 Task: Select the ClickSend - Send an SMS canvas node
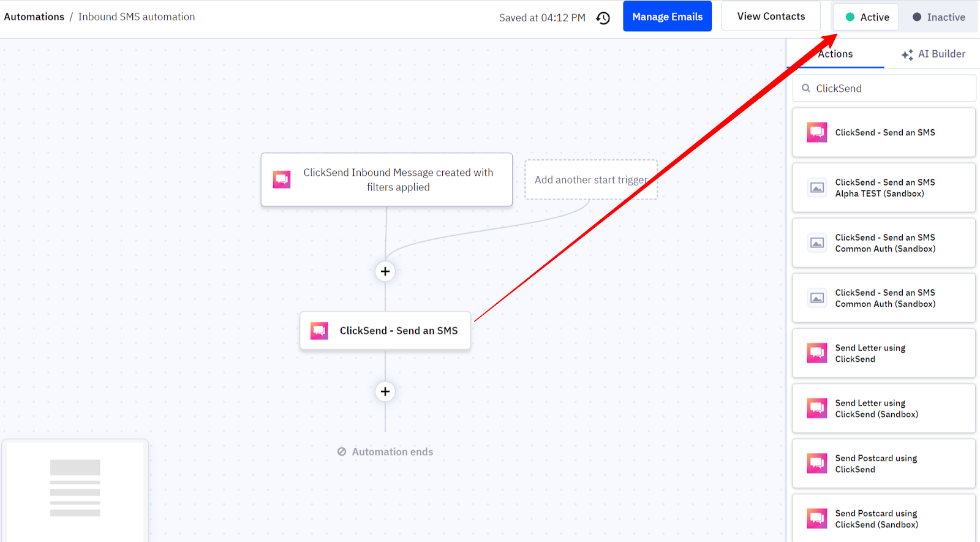(385, 331)
